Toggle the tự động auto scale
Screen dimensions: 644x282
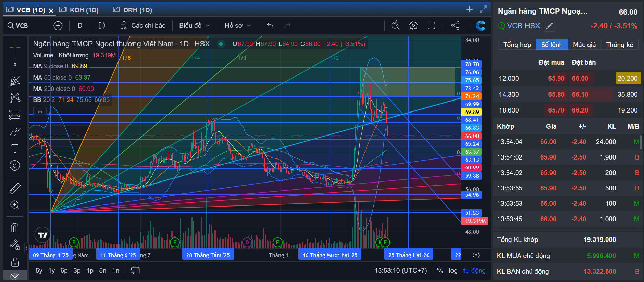point(474,271)
